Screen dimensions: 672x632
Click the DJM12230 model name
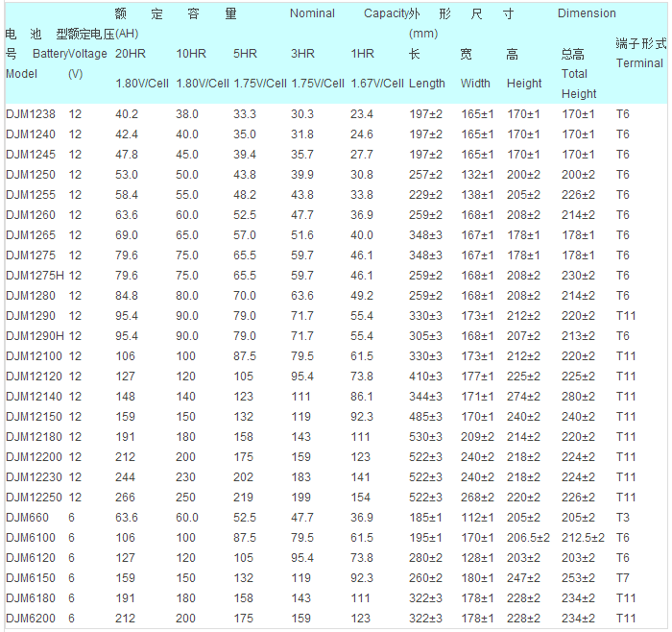[34, 476]
